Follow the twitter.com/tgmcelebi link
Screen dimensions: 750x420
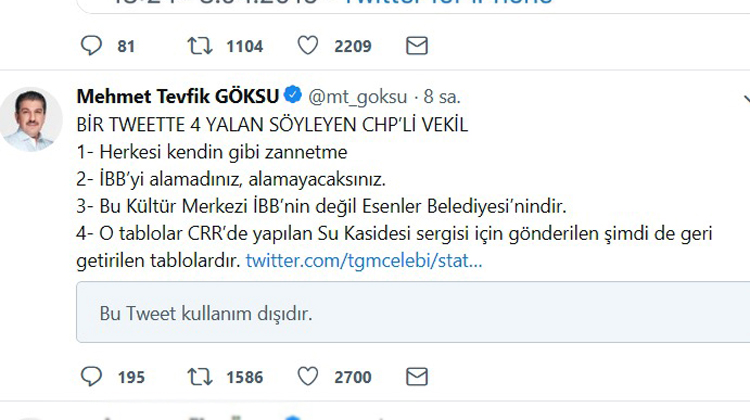click(364, 261)
